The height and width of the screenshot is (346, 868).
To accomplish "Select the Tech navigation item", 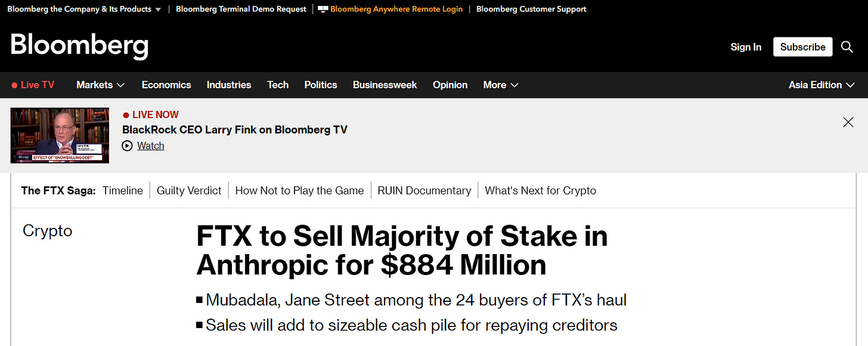I will 278,85.
